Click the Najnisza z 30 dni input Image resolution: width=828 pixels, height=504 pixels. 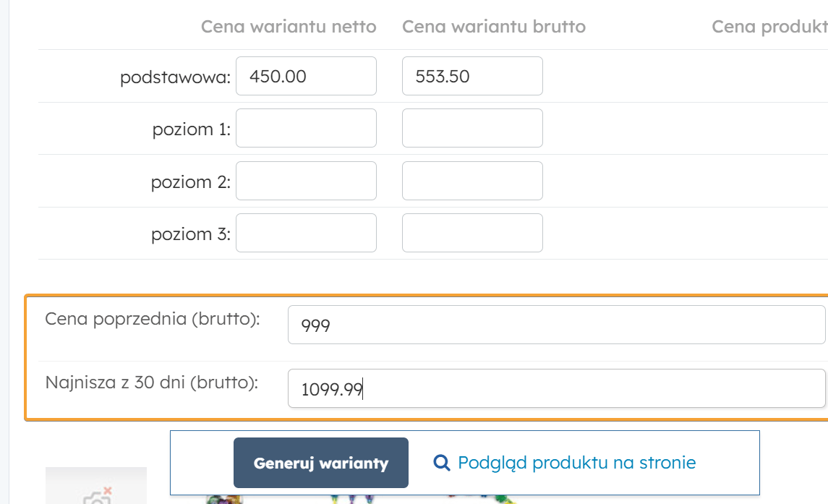(555, 389)
